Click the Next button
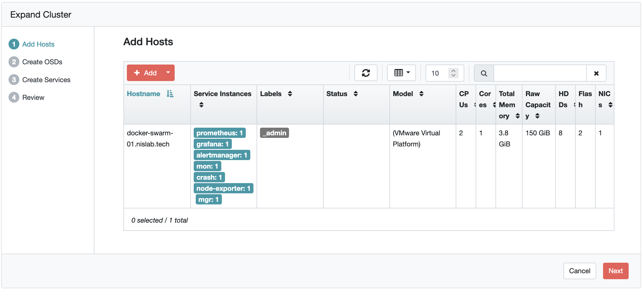The width and height of the screenshot is (644, 290). 616,271
